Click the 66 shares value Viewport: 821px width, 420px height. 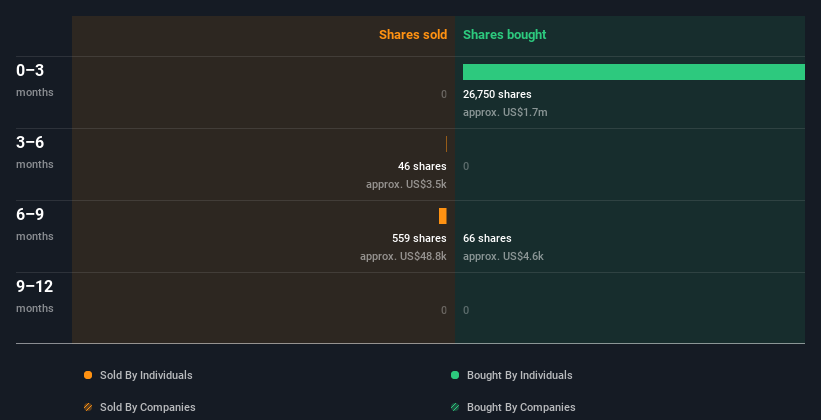pos(487,238)
